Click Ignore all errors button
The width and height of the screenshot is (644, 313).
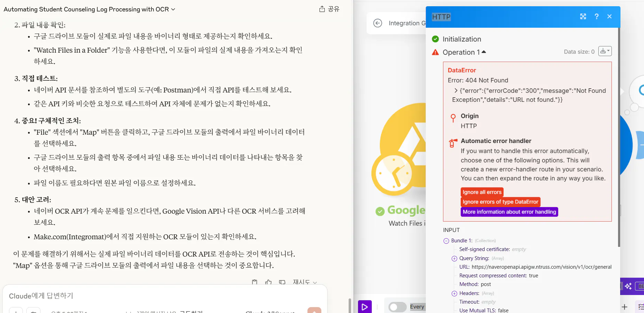tap(482, 192)
